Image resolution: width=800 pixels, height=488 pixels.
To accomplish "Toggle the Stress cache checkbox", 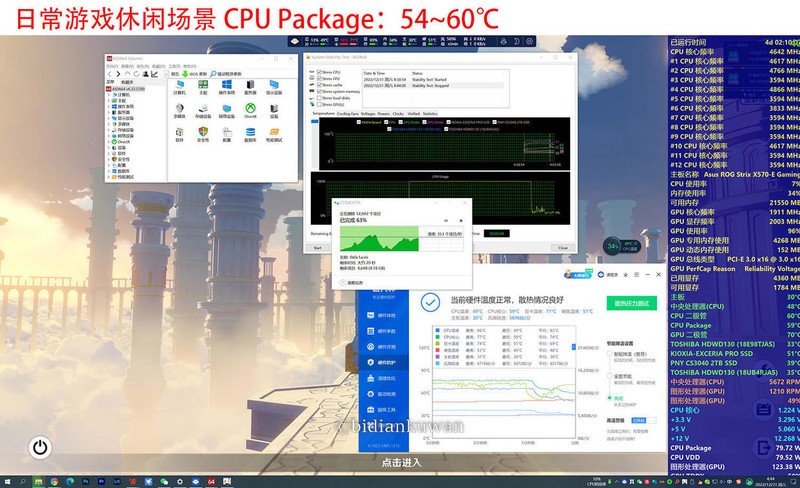I will tap(319, 85).
